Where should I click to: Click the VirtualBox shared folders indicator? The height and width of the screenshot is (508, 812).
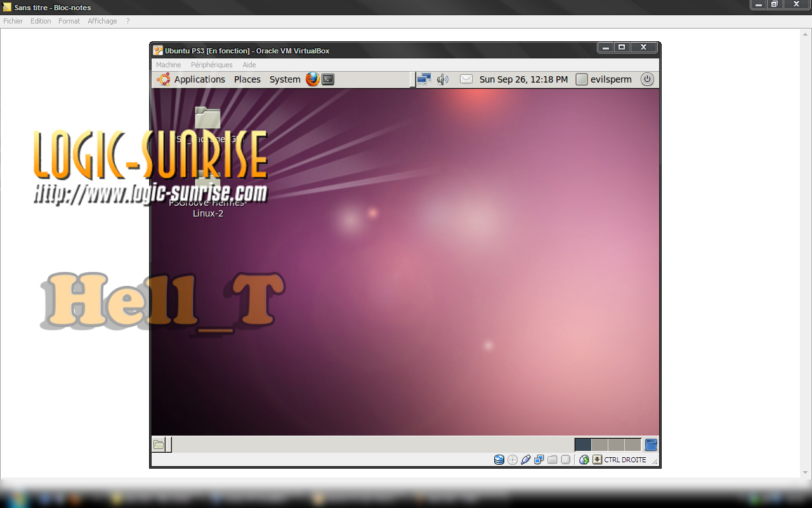tap(552, 460)
